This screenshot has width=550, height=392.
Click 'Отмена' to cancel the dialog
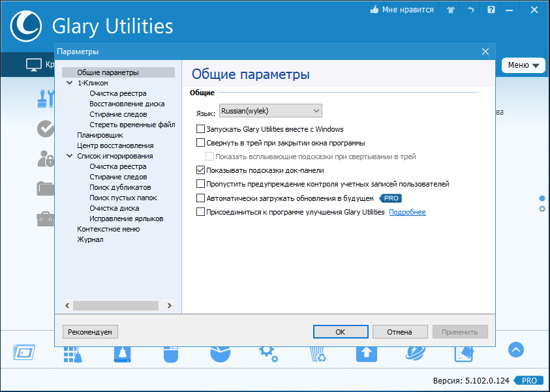coord(400,332)
